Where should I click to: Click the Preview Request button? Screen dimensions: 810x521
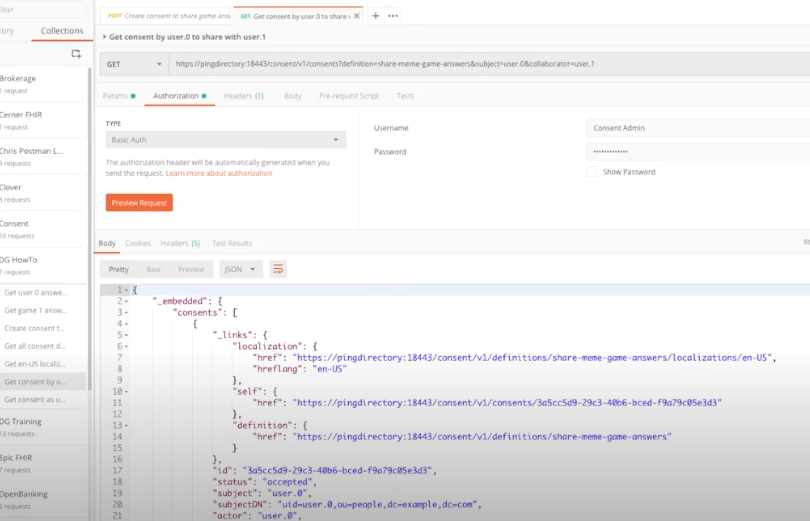139,202
